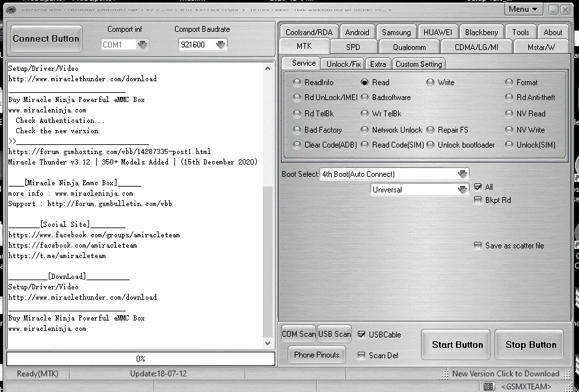Select the Bad Factory radio option
The image size is (579, 392).
coord(297,130)
